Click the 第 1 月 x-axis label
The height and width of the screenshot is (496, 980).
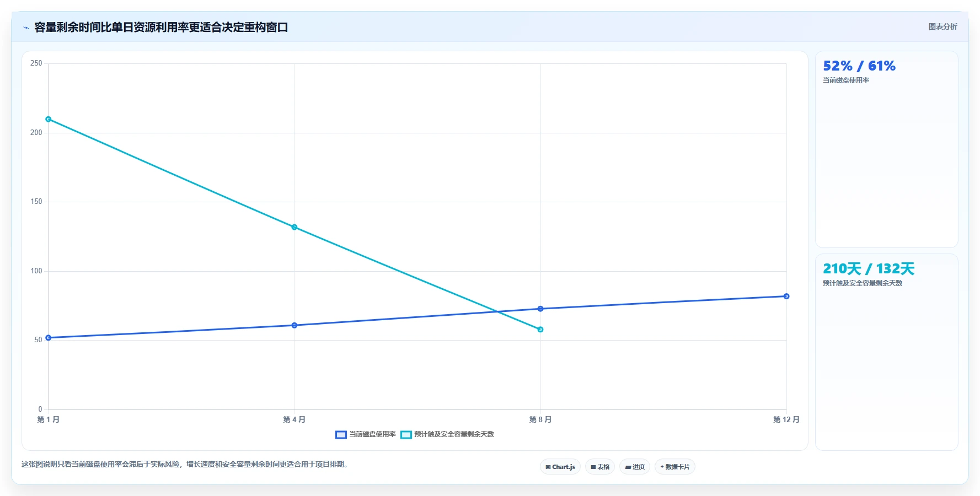click(x=49, y=419)
